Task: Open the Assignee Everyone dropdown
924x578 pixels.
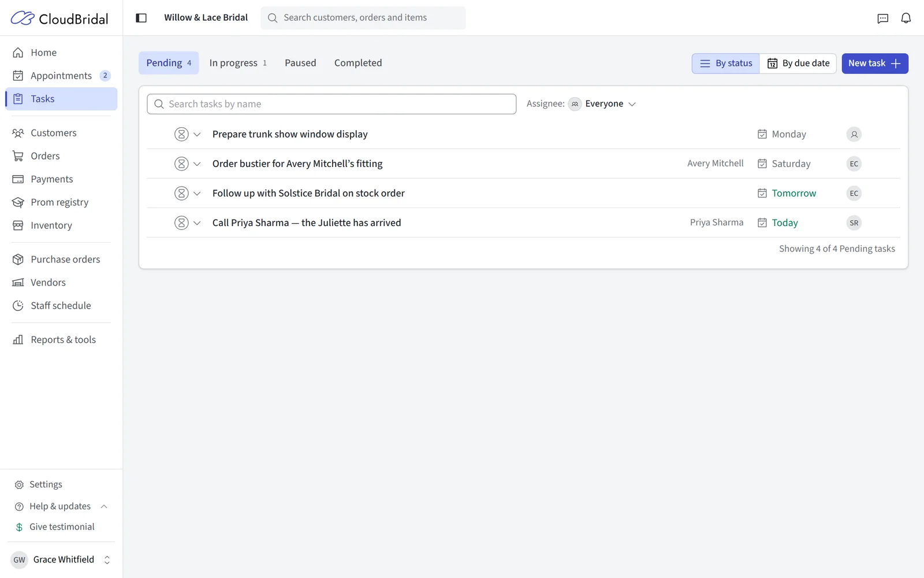Action: [602, 104]
